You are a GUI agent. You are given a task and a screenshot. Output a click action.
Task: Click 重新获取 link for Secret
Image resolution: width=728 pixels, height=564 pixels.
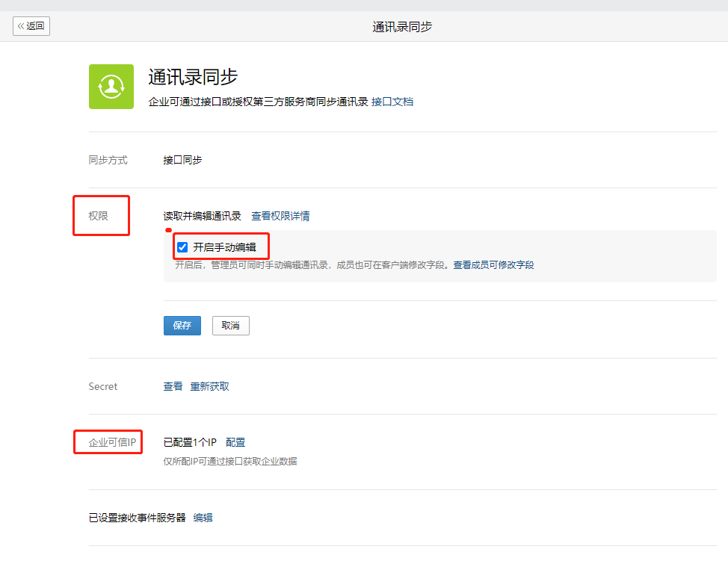[x=209, y=386]
